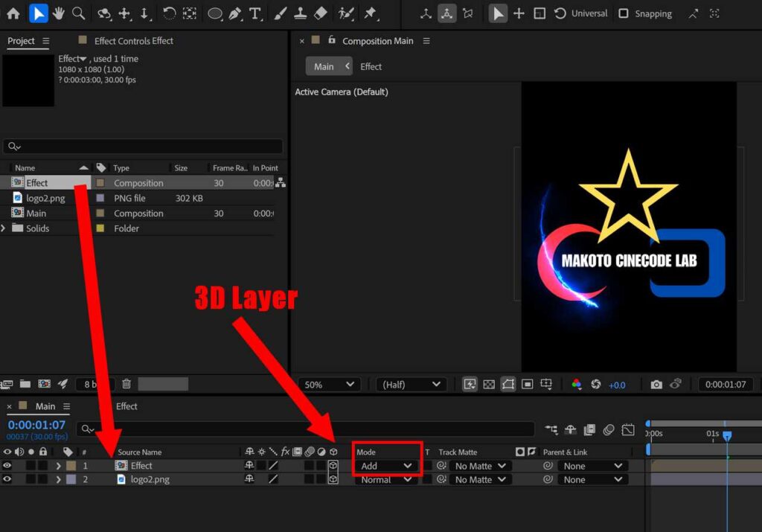Toggle the composition viewer lock icon

(x=331, y=40)
